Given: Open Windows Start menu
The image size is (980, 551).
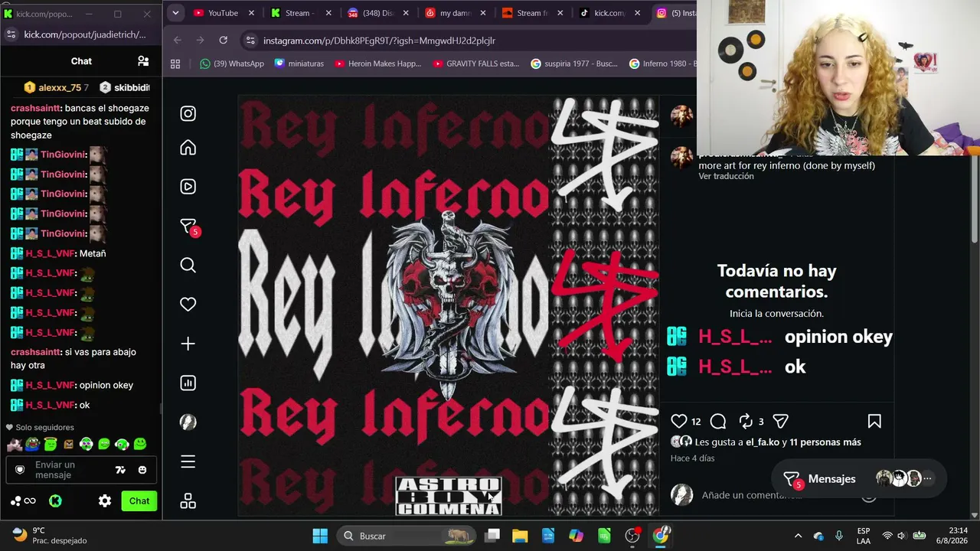Looking at the screenshot, I should coord(320,536).
